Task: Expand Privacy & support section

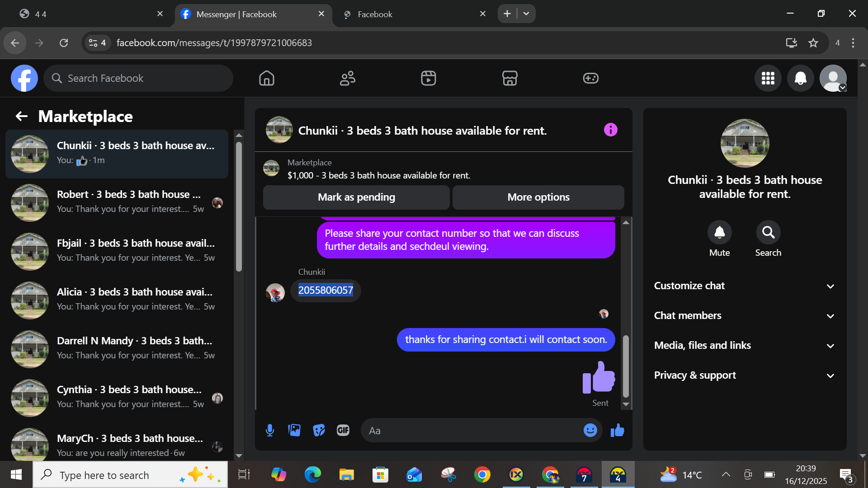Action: point(745,375)
